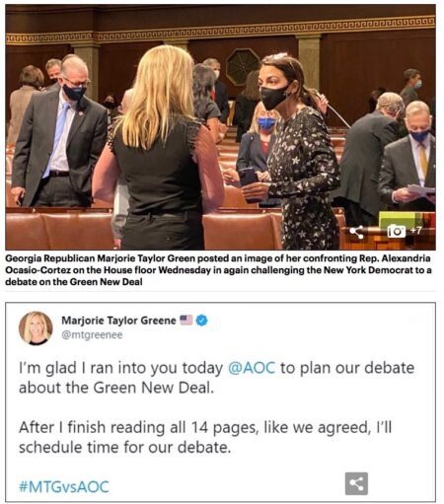Click the US flag emoji beside Greene's name
This screenshot has width=444, height=504.
[x=185, y=320]
